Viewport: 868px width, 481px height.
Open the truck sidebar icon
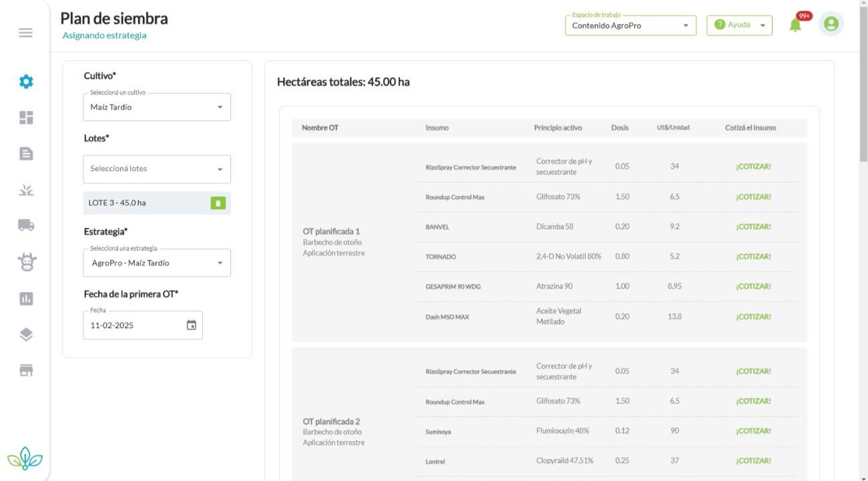click(x=25, y=225)
